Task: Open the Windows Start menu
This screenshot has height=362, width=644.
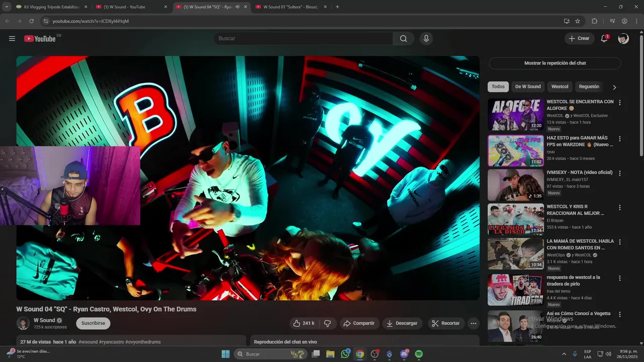Action: pos(225,354)
